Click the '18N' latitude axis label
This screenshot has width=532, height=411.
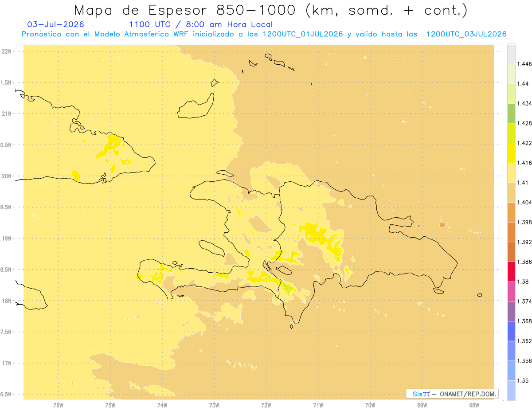(x=7, y=301)
